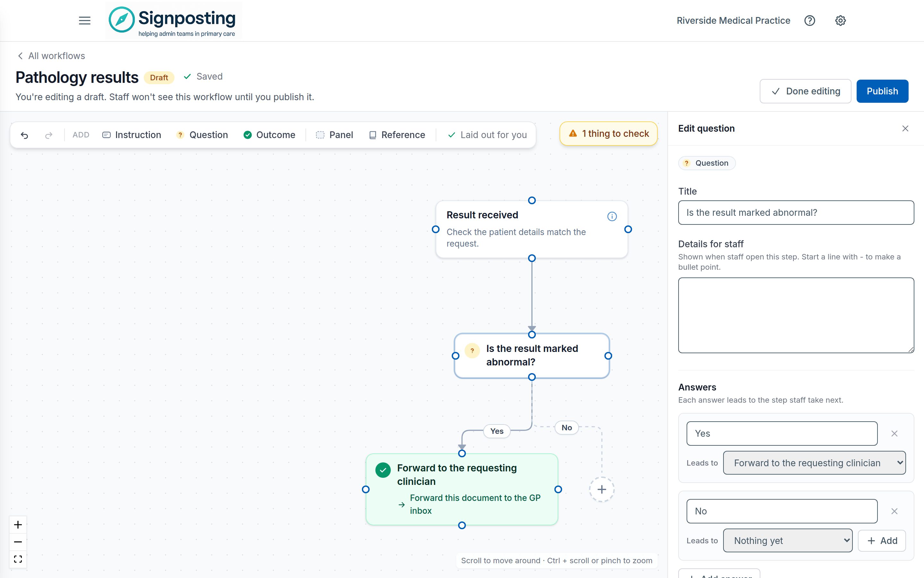Click the No branch label
Screen dimensions: 924x578
tap(567, 427)
